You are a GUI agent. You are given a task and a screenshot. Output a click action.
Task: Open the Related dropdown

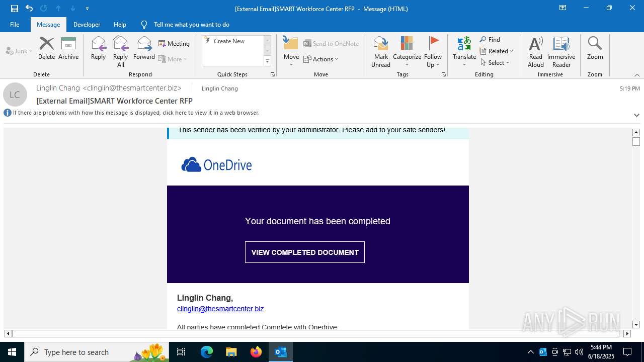[x=497, y=51]
